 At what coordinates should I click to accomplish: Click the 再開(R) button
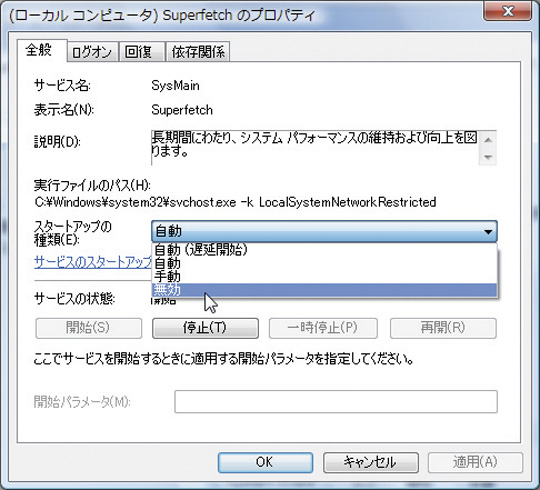tap(443, 328)
